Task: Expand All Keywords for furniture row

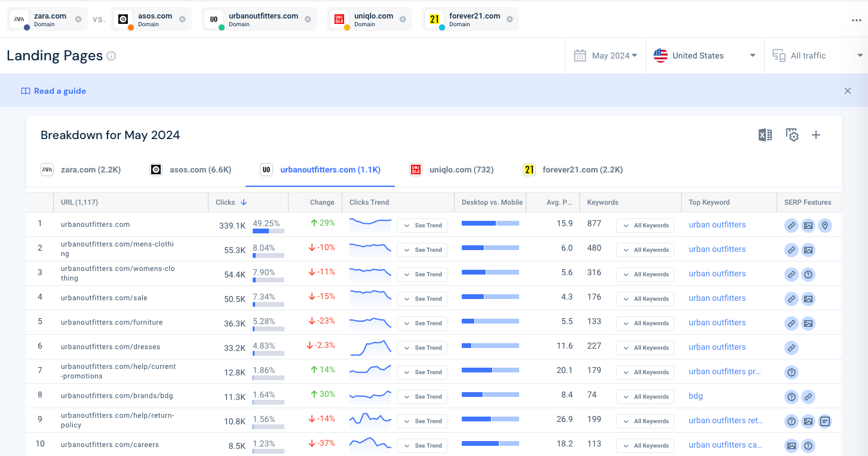Action: point(645,323)
